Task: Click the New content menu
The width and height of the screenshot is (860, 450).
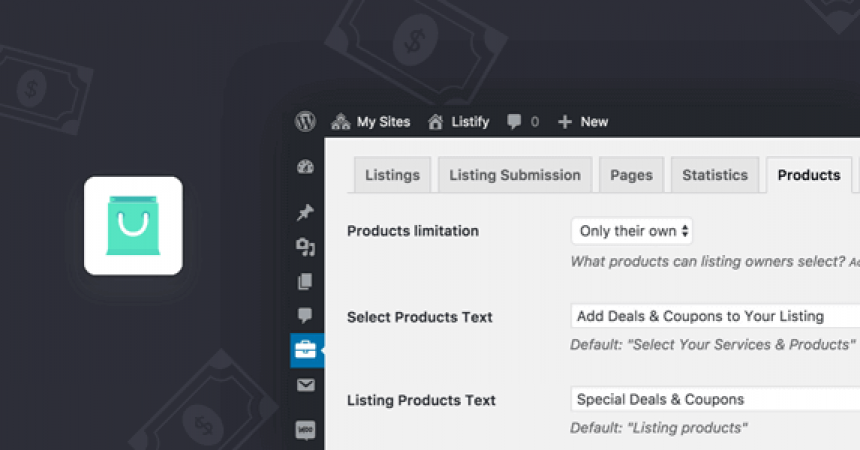Action: coord(583,121)
